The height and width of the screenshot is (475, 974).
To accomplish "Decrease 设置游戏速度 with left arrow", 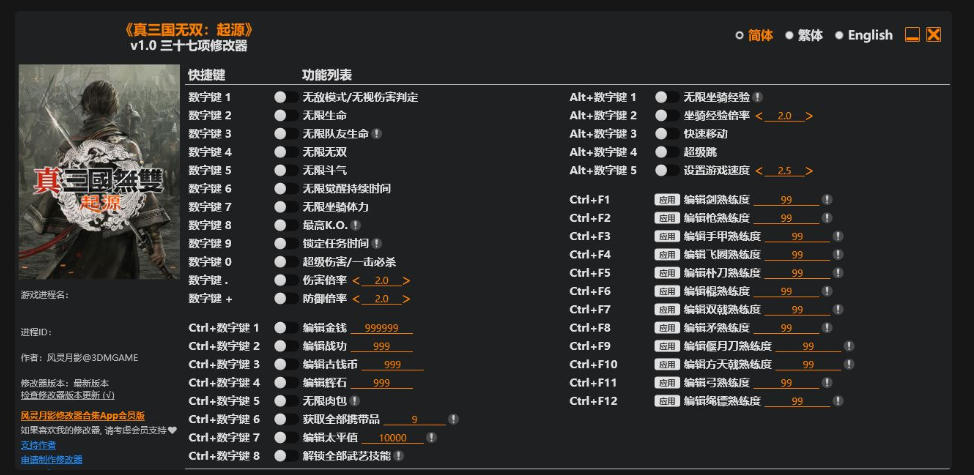I will coord(759,170).
